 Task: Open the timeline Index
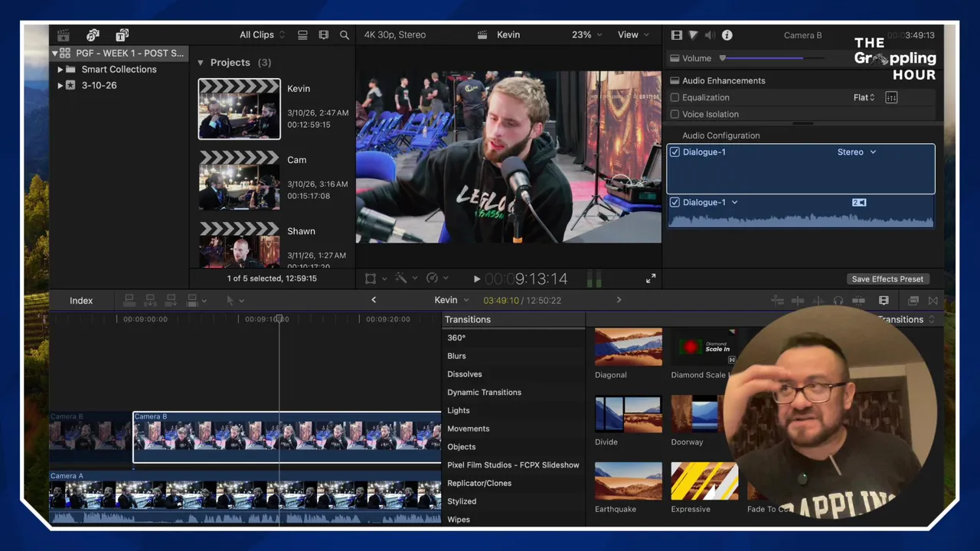81,301
